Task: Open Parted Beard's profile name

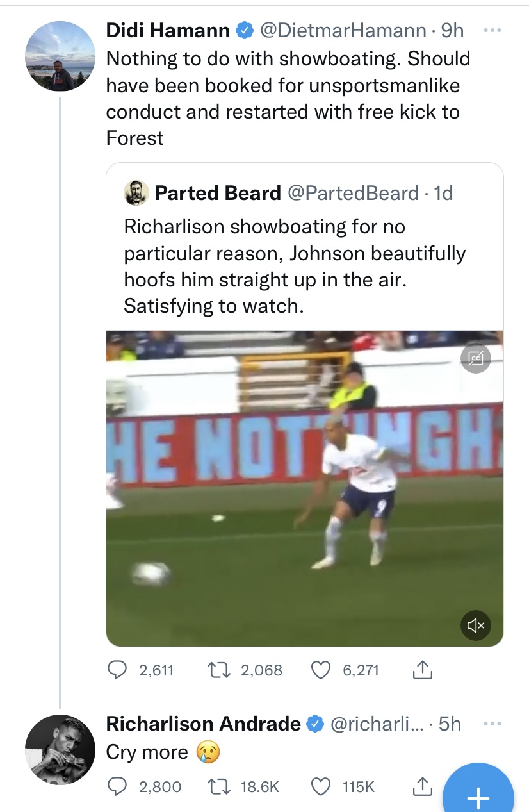Action: pyautogui.click(x=218, y=193)
